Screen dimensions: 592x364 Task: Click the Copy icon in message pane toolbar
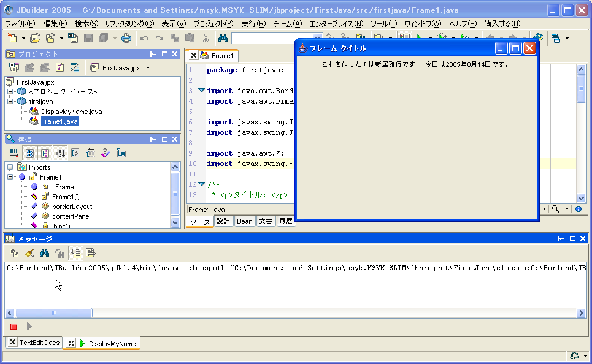[x=14, y=252]
